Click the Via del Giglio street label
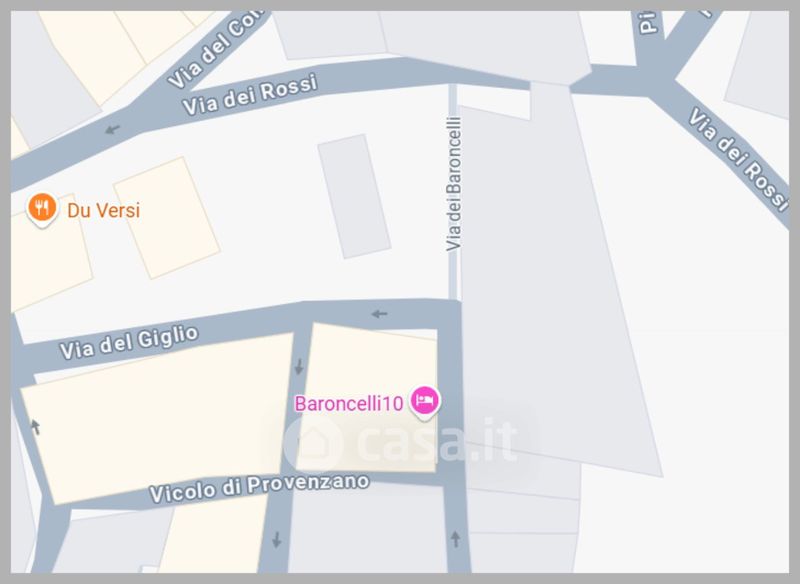Viewport: 800px width, 584px height. click(129, 342)
